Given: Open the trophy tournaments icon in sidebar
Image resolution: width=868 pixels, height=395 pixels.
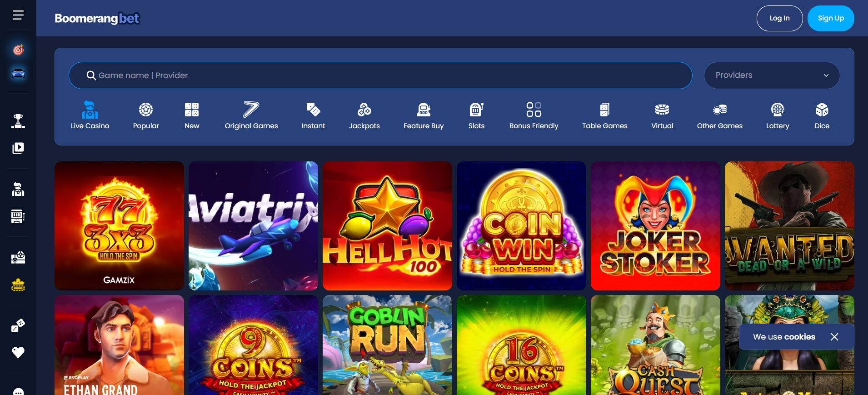Looking at the screenshot, I should tap(18, 121).
